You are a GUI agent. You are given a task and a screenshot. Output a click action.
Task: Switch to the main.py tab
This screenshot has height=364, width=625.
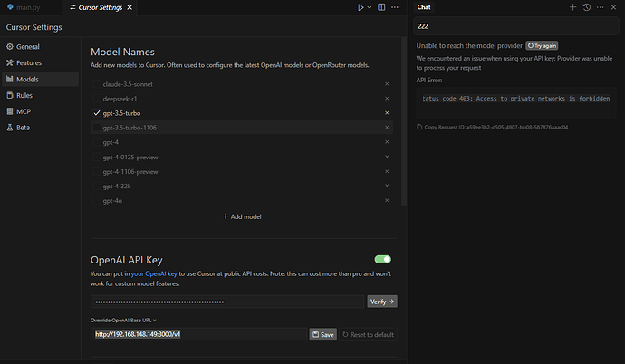[24, 7]
